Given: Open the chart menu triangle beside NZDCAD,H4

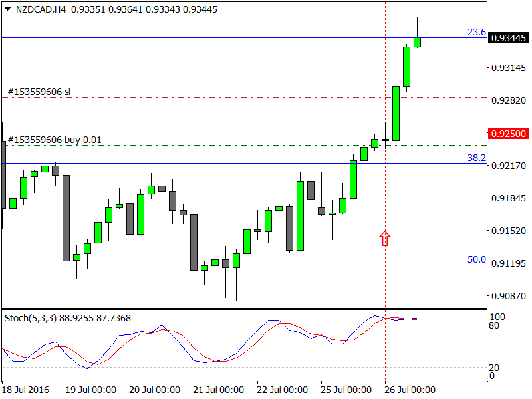Looking at the screenshot, I should click(7, 9).
